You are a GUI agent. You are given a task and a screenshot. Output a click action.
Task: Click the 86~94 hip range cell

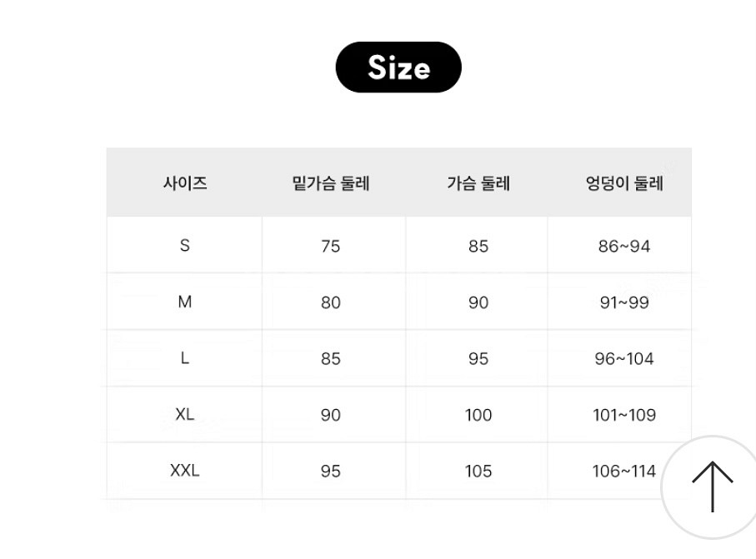tap(621, 246)
